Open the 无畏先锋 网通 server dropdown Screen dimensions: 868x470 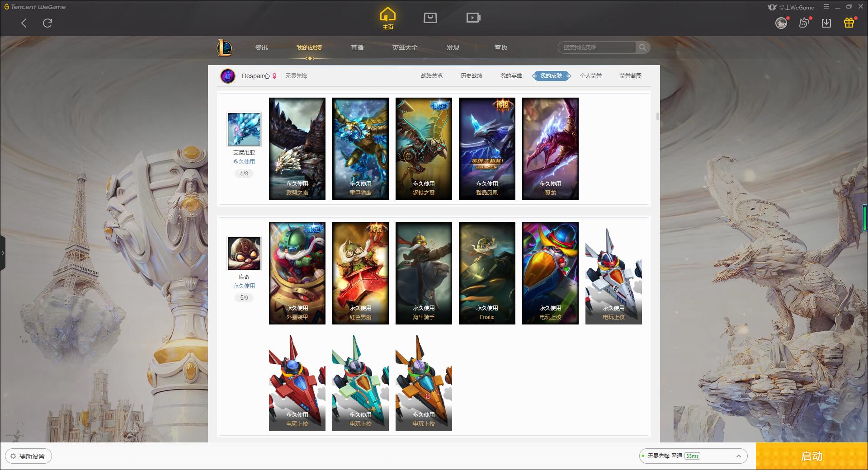click(693, 456)
